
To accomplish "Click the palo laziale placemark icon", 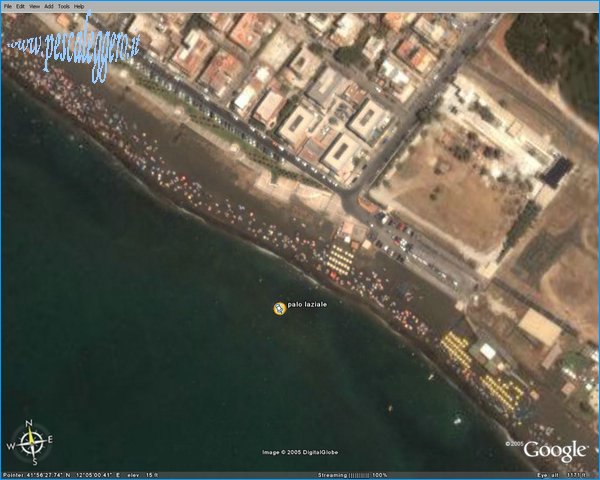I will (x=279, y=308).
